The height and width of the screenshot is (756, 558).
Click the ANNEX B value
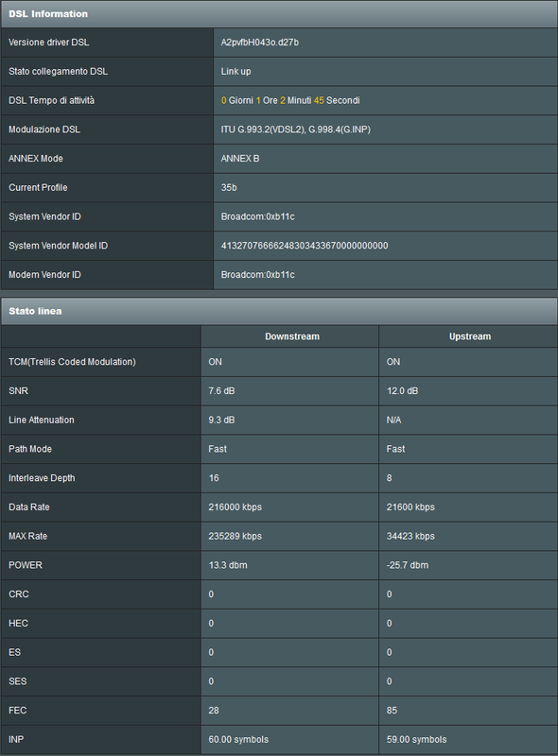pyautogui.click(x=240, y=159)
